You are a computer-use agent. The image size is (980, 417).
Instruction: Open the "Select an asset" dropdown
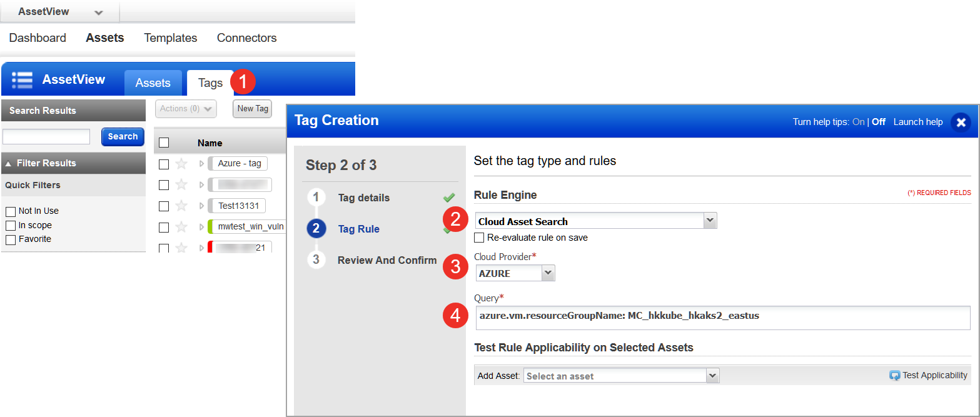point(713,375)
